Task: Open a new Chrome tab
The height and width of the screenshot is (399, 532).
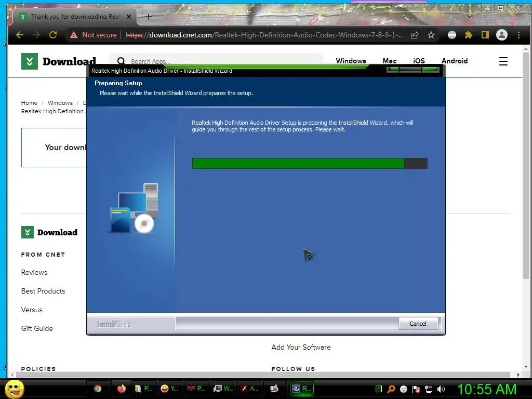Action: pyautogui.click(x=148, y=16)
